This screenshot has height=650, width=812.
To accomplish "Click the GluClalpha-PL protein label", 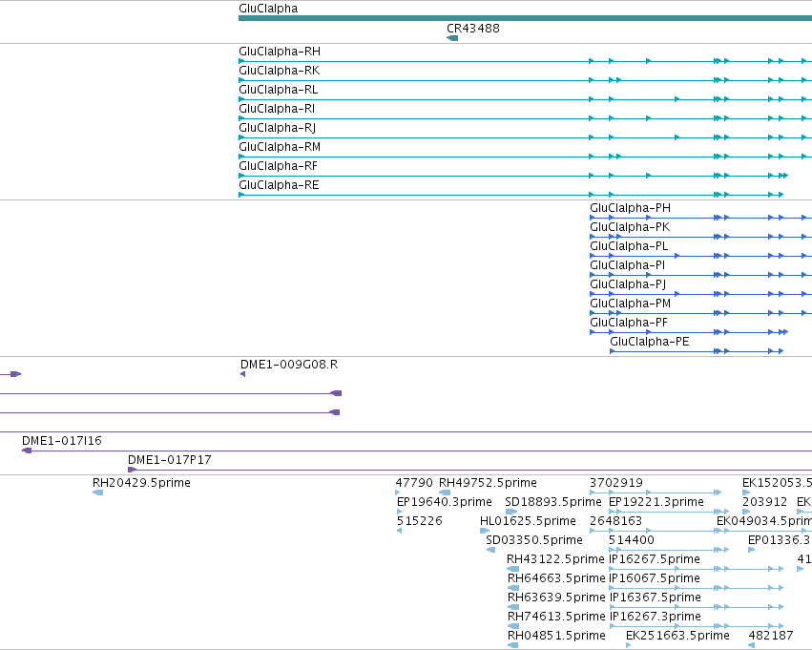I will (x=629, y=246).
